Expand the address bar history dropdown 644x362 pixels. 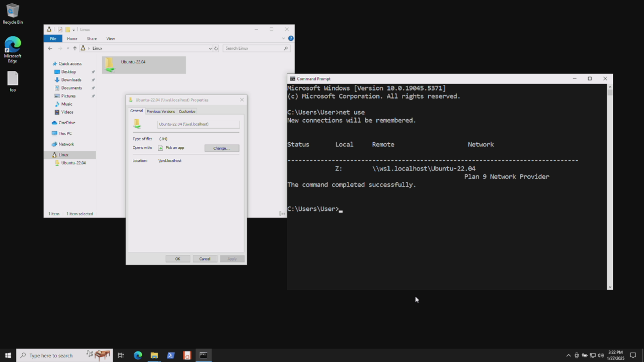[x=210, y=48]
